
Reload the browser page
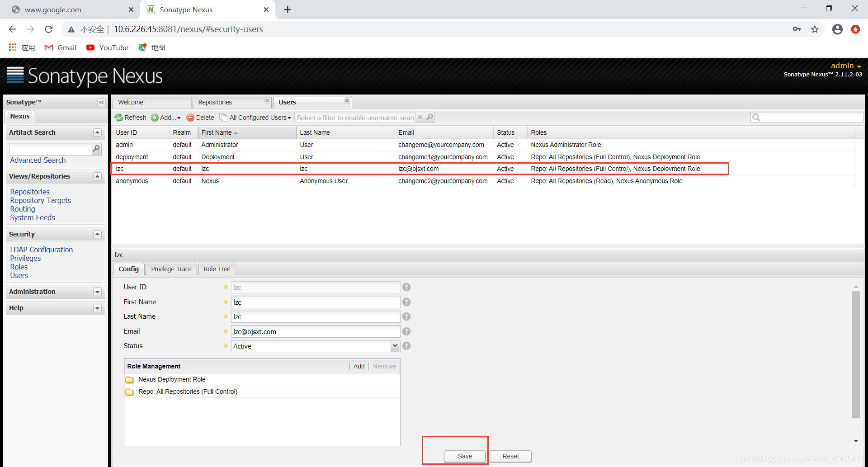[49, 29]
